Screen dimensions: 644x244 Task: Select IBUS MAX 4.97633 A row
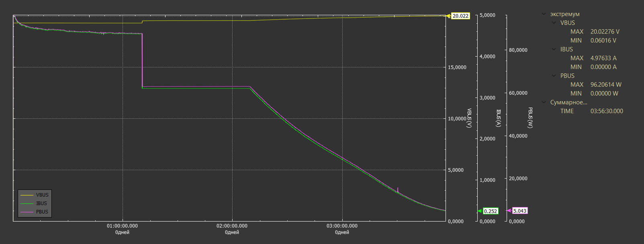pos(593,58)
